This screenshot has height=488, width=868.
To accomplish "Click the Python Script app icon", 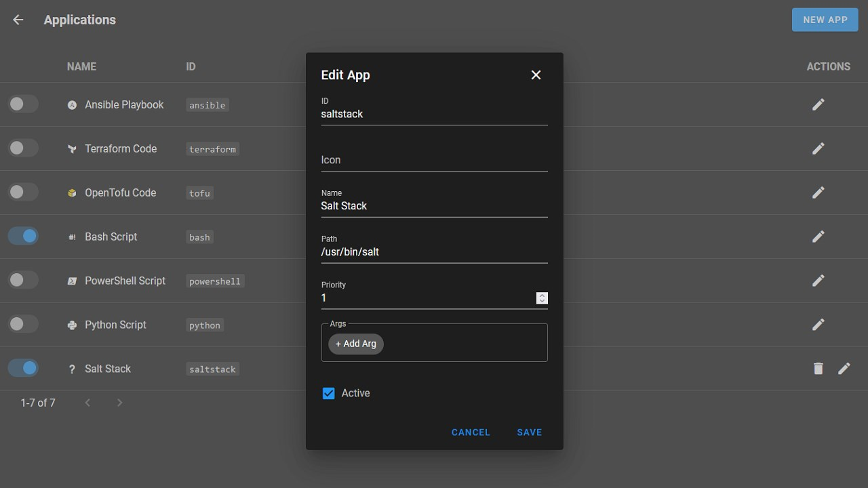I will click(72, 324).
